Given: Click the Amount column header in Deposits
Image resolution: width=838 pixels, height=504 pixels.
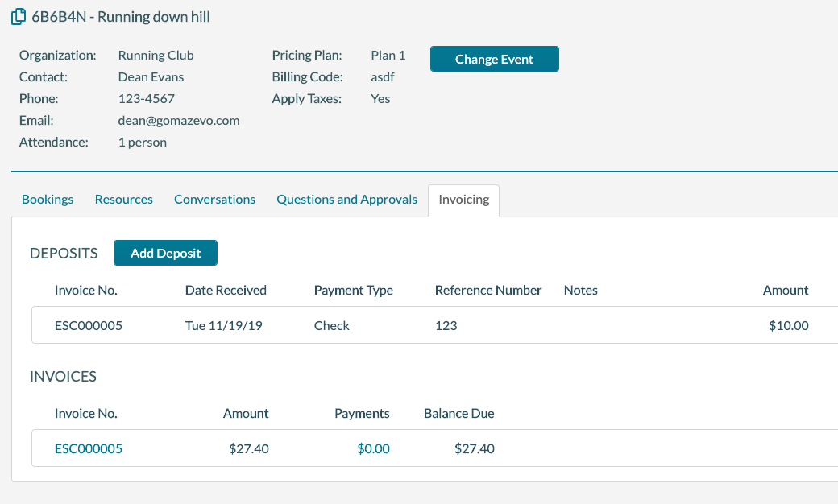Looking at the screenshot, I should [786, 290].
